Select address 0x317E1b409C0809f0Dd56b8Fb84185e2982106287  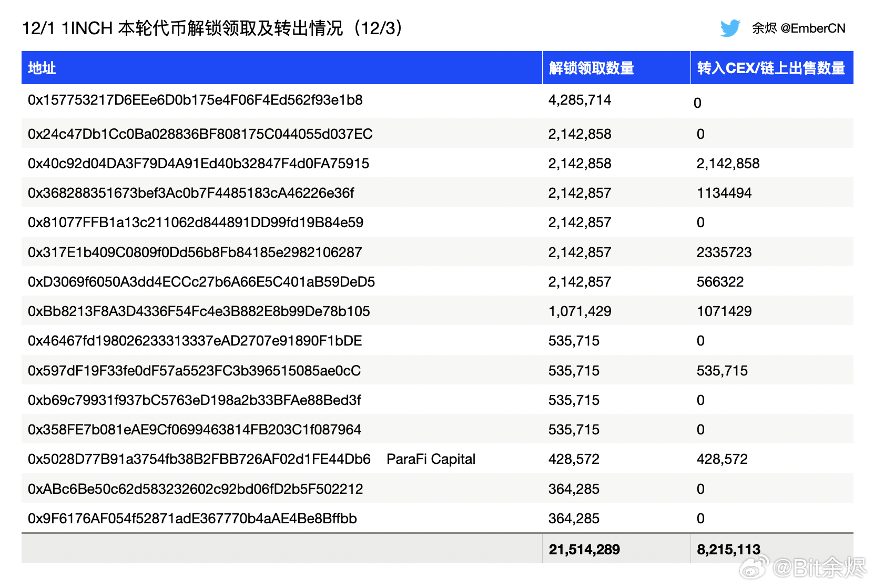(x=195, y=252)
